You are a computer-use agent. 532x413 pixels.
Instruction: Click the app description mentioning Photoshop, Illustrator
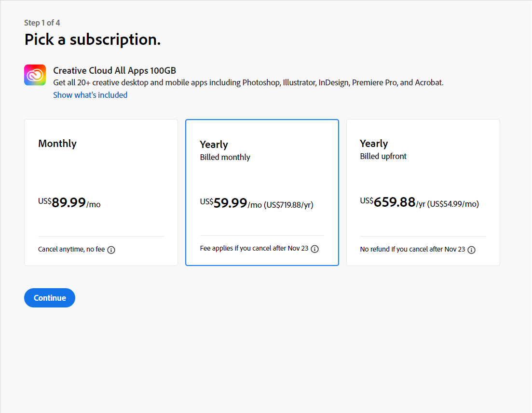248,82
